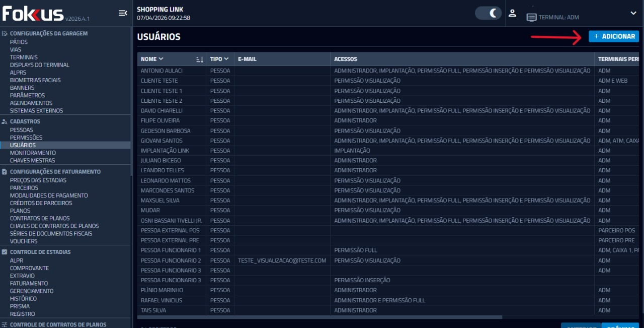Click the Acessos column header

(x=346, y=59)
